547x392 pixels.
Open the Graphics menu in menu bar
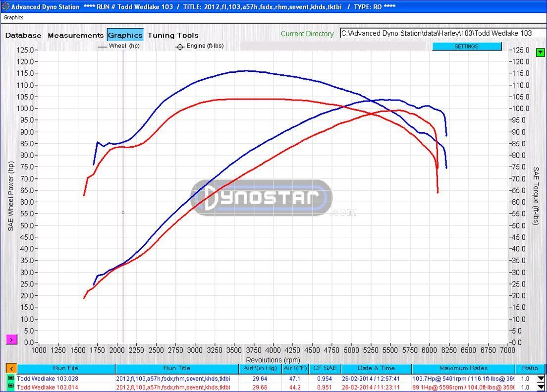point(13,17)
